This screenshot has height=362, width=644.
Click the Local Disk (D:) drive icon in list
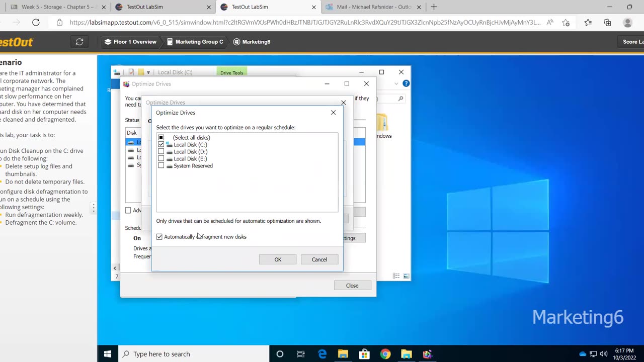pyautogui.click(x=169, y=152)
